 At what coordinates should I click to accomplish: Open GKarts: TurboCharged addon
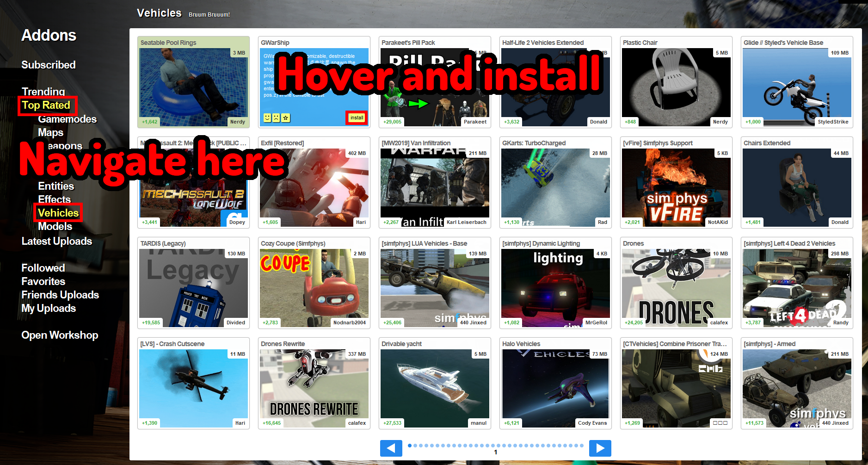(555, 182)
